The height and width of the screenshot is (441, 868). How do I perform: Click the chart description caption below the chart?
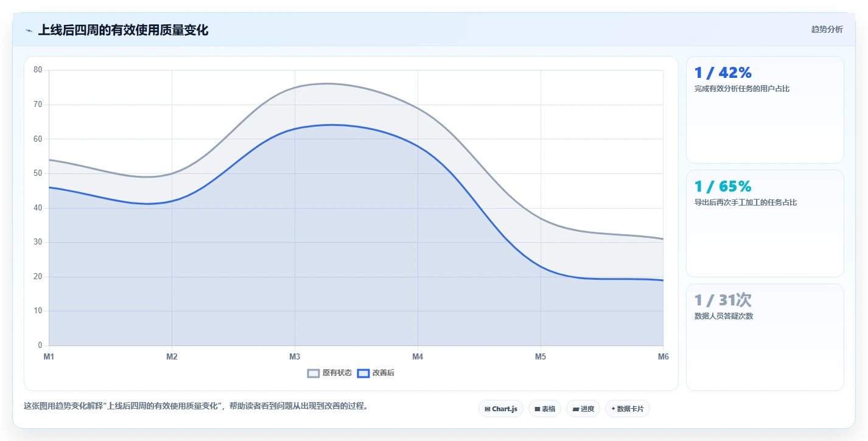(195, 406)
